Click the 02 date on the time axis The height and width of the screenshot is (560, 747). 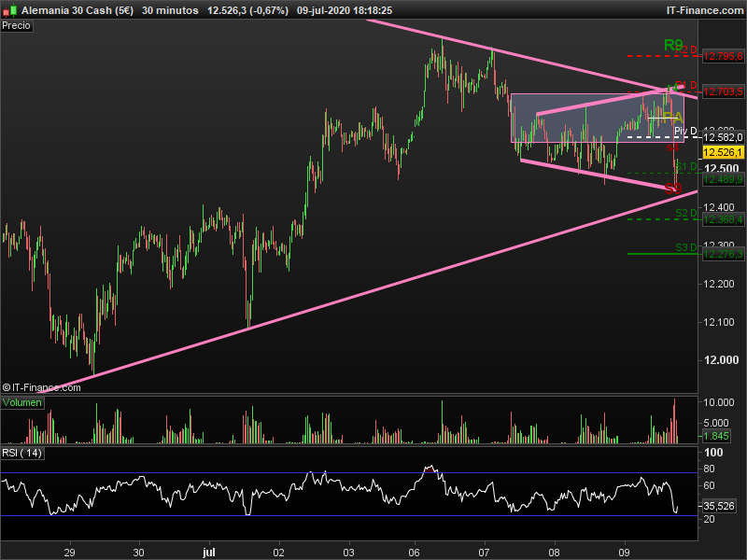click(278, 553)
